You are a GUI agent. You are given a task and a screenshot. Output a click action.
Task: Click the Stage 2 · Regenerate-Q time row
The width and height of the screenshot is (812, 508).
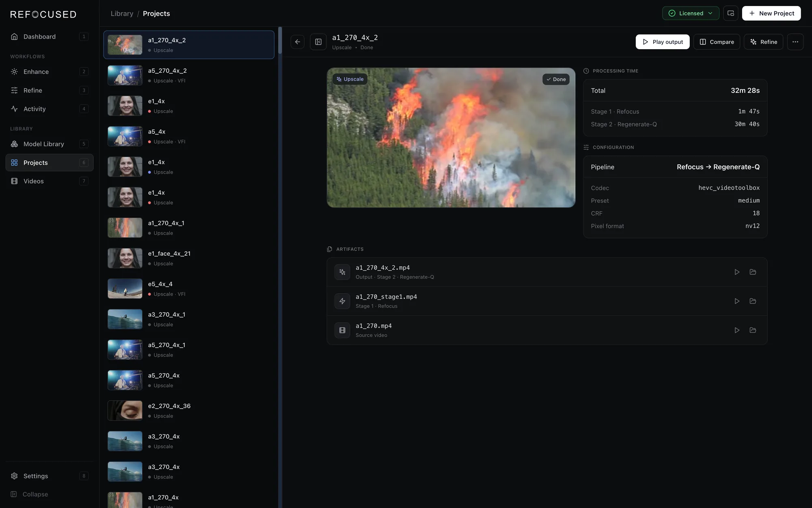[x=675, y=124]
